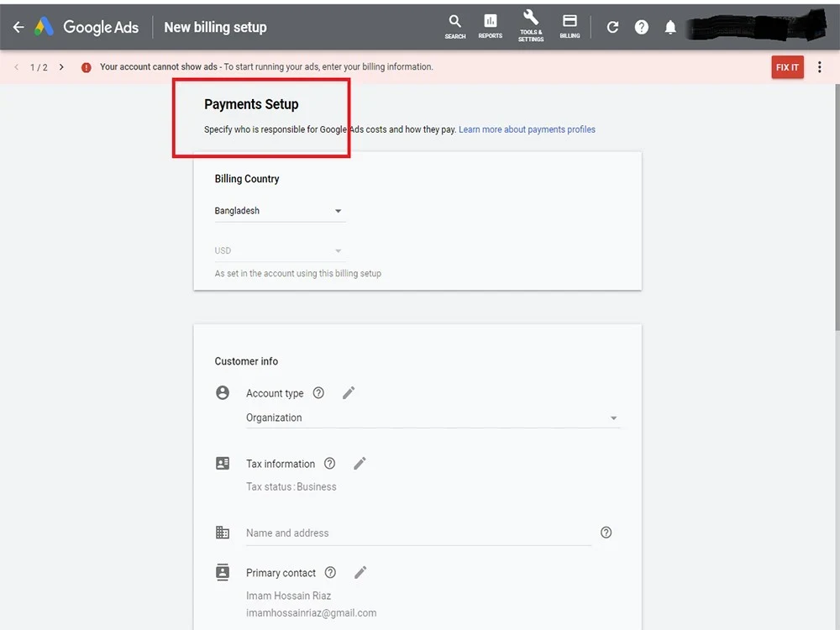Open alert bar more options menu

(819, 67)
